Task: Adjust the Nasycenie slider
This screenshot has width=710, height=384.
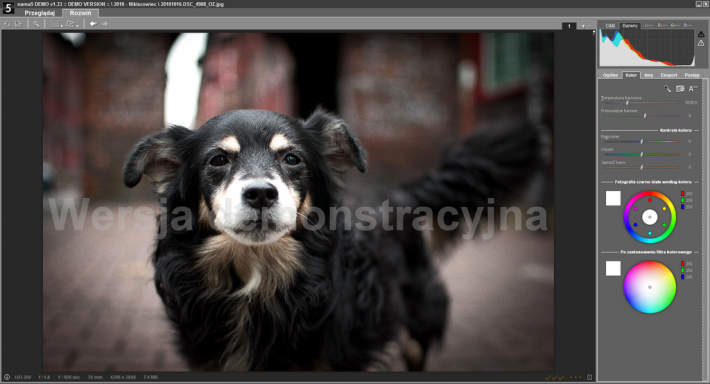Action: 642,142
